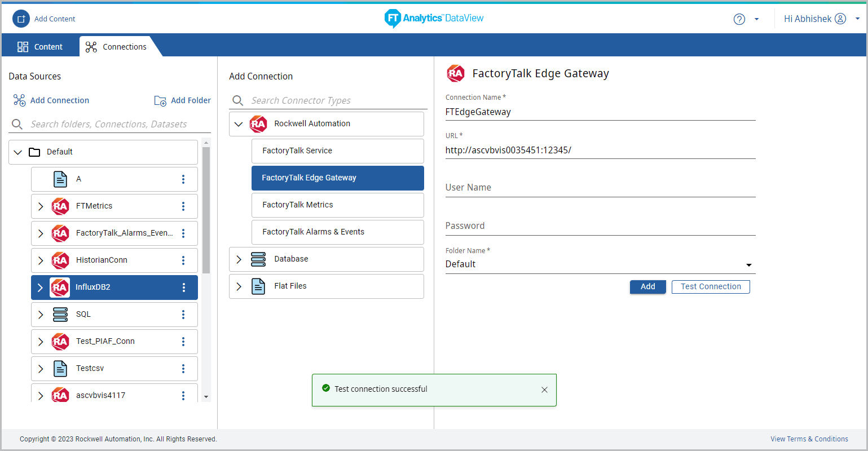The width and height of the screenshot is (868, 451).
Task: Click the Database connector type icon
Action: click(x=258, y=259)
